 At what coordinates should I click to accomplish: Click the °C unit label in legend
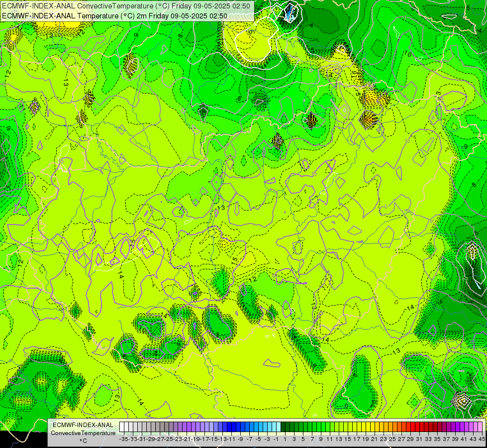[83, 441]
